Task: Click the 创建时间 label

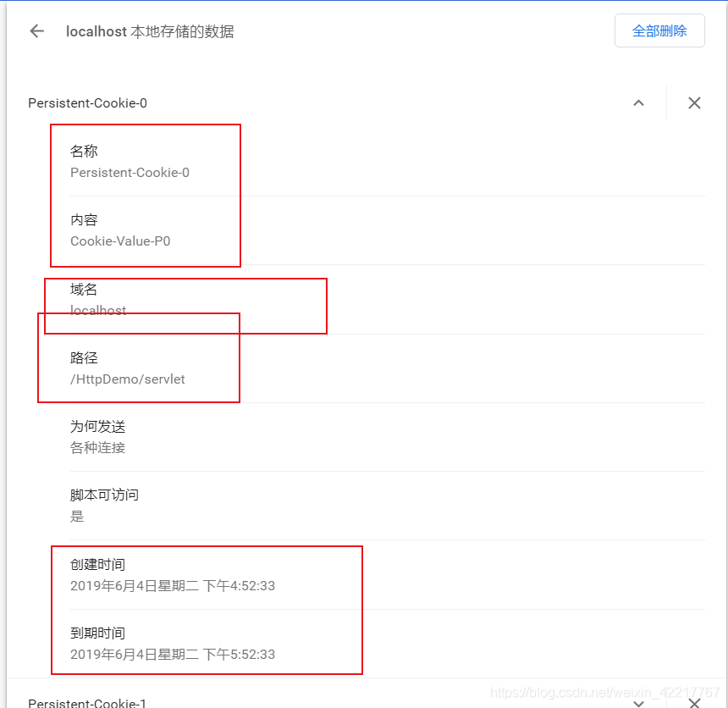Action: (x=97, y=564)
